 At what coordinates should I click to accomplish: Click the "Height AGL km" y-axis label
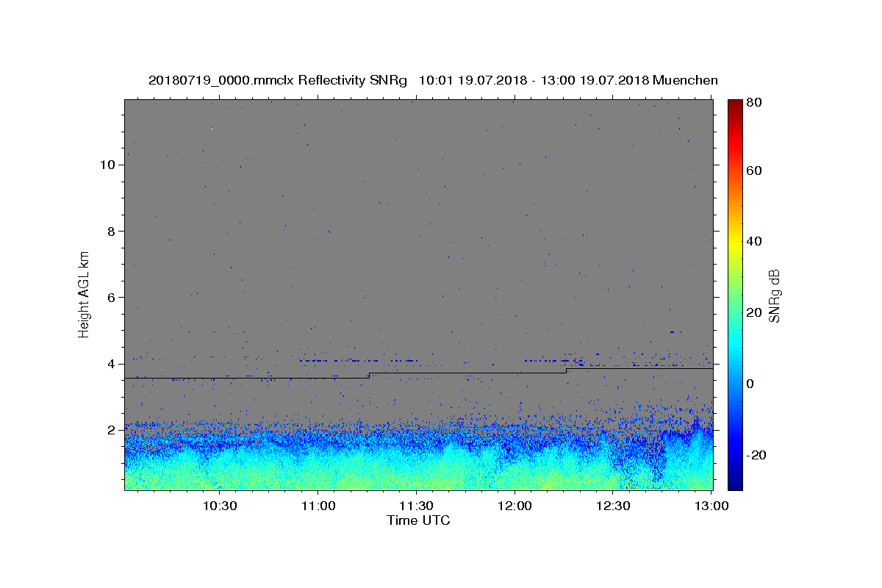[x=85, y=294]
